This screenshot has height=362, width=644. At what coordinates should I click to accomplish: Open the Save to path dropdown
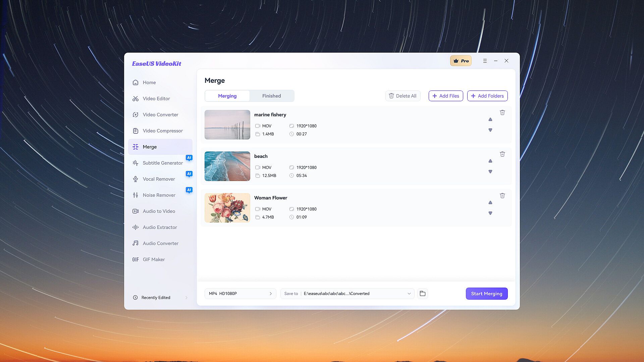point(409,294)
